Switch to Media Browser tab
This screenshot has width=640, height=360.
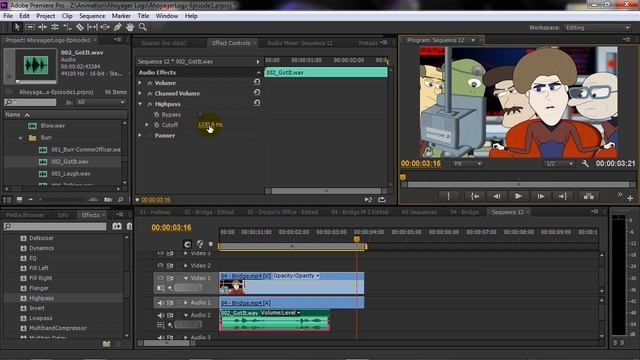click(x=25, y=215)
